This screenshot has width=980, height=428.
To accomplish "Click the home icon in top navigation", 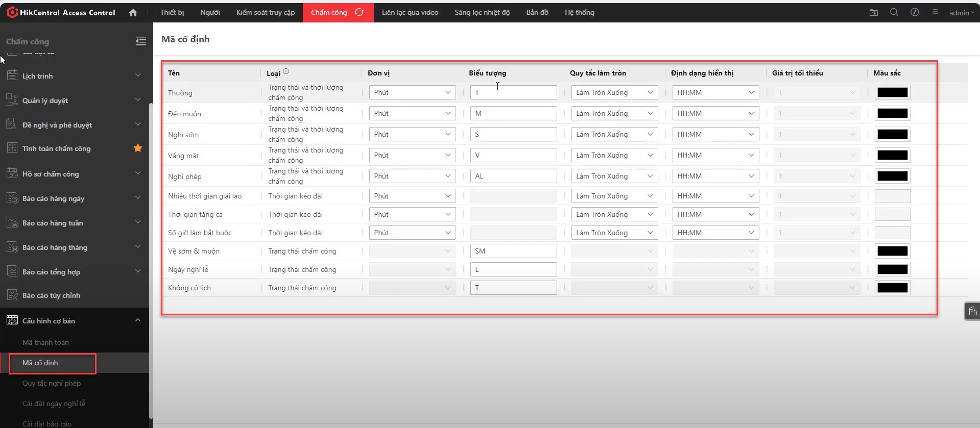I will click(133, 13).
